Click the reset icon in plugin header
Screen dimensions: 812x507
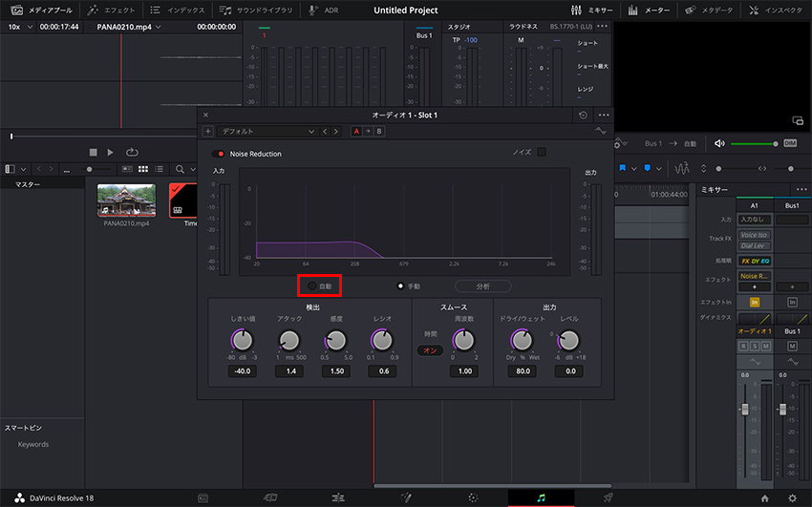(x=583, y=115)
